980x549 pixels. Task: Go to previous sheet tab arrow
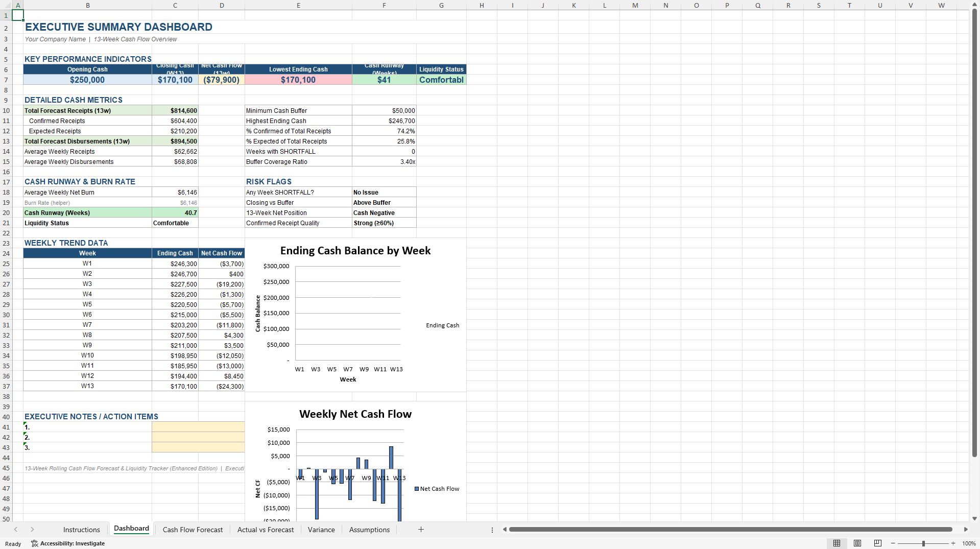(16, 530)
